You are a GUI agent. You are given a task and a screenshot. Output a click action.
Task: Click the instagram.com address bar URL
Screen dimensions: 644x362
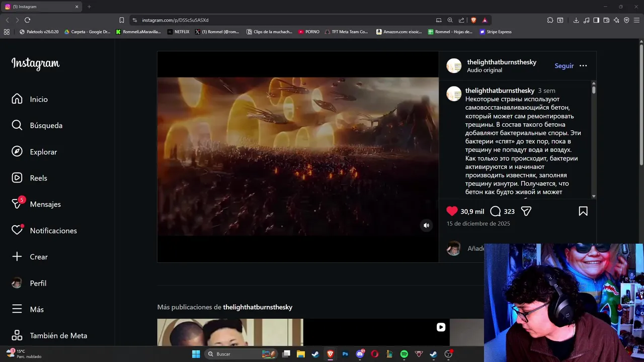click(175, 20)
